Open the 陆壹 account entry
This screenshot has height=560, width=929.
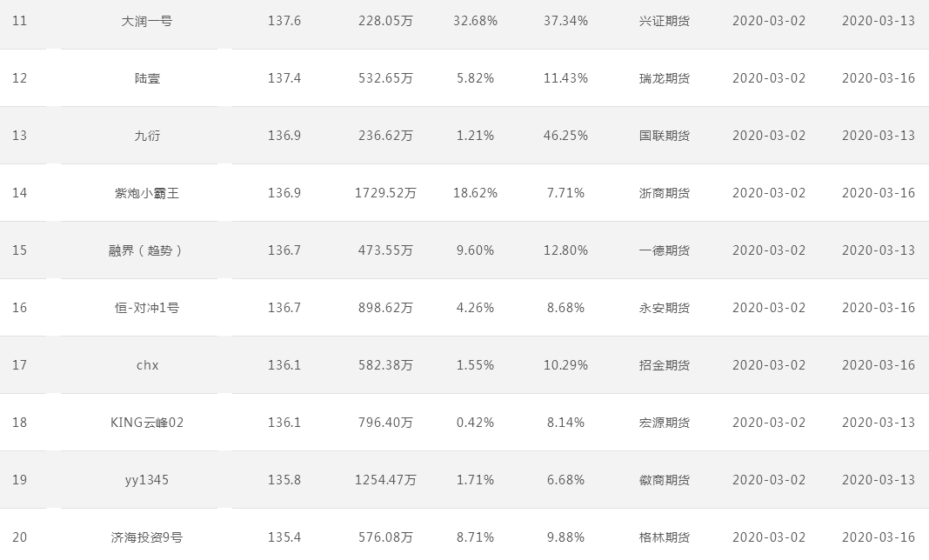pyautogui.click(x=147, y=78)
